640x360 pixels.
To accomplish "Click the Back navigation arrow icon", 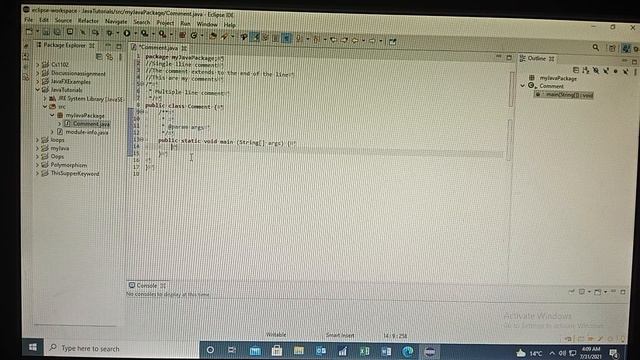I will point(355,40).
